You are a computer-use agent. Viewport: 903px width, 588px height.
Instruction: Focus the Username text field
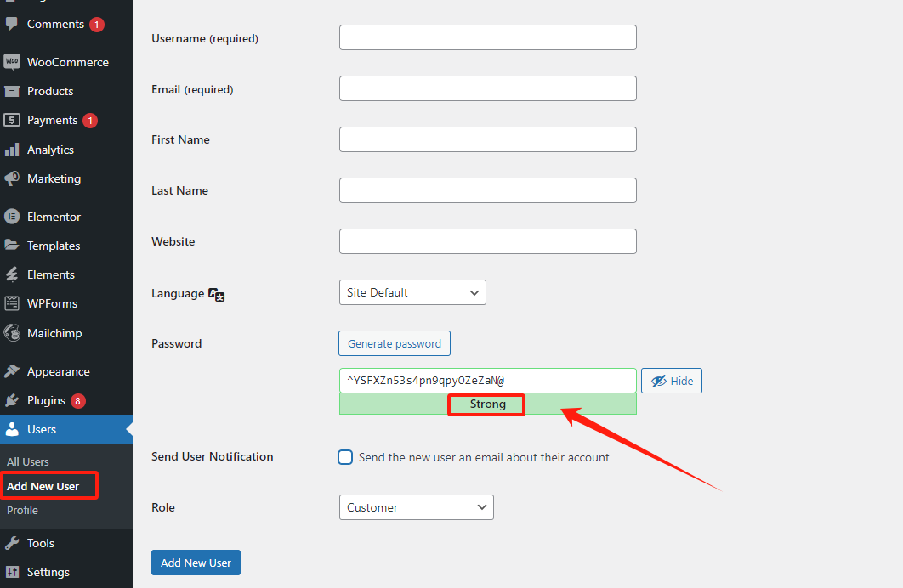click(x=488, y=37)
